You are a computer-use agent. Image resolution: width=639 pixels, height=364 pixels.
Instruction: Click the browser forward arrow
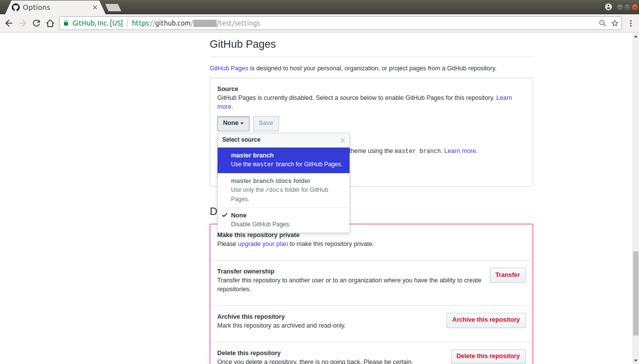coord(23,23)
